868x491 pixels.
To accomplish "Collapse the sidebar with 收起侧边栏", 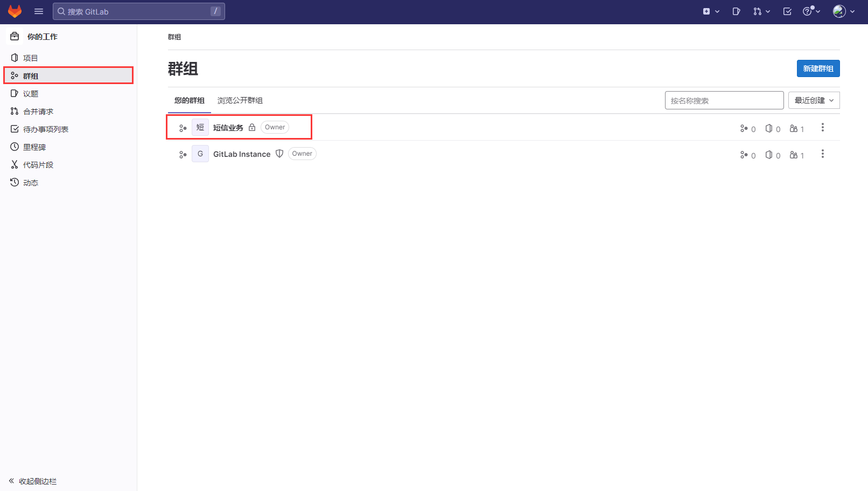I will pos(33,481).
